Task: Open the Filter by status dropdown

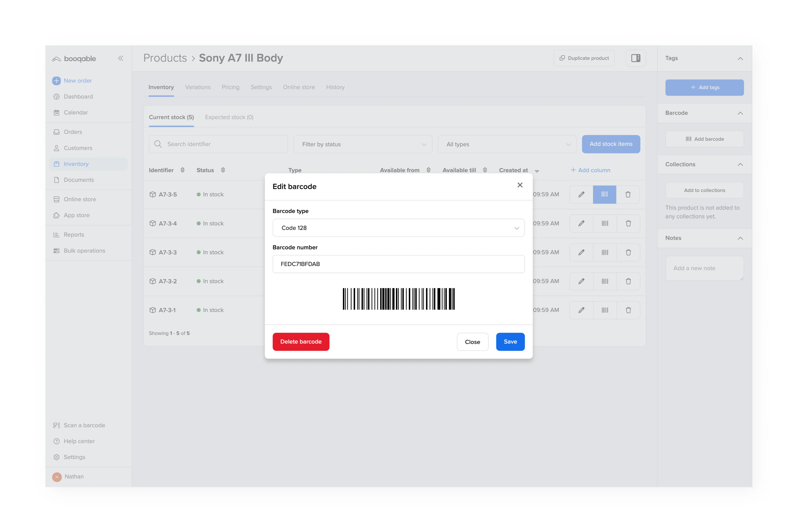Action: tap(363, 144)
